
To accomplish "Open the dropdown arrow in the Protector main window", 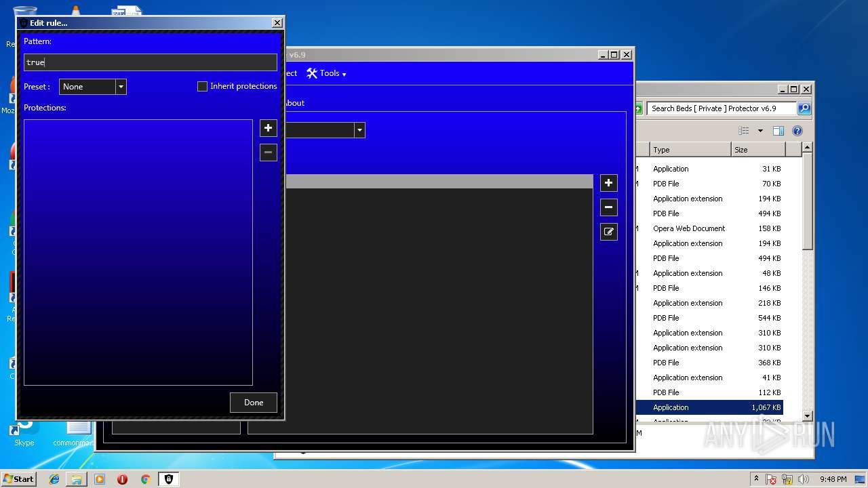I will 359,130.
